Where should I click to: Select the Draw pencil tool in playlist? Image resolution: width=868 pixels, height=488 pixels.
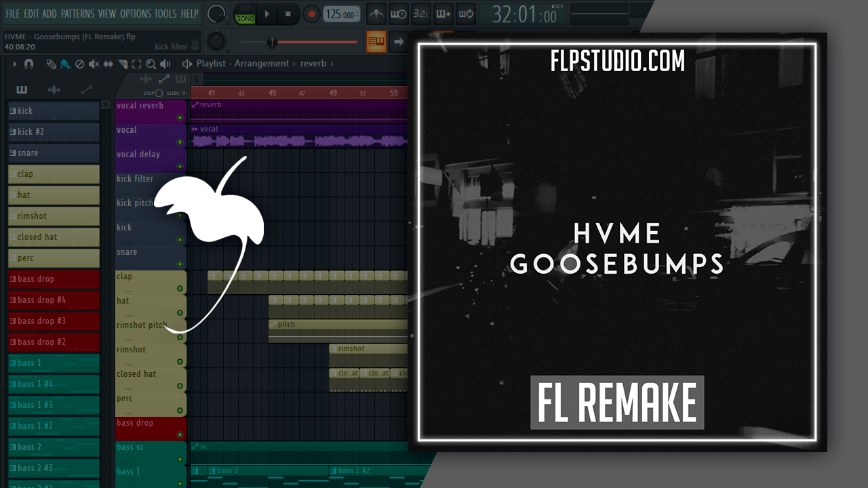[x=52, y=64]
